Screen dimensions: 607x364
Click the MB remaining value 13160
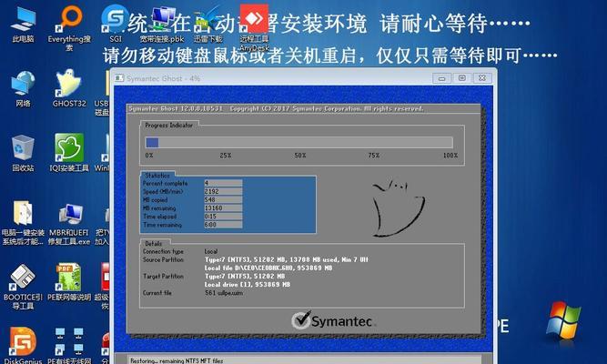point(223,208)
